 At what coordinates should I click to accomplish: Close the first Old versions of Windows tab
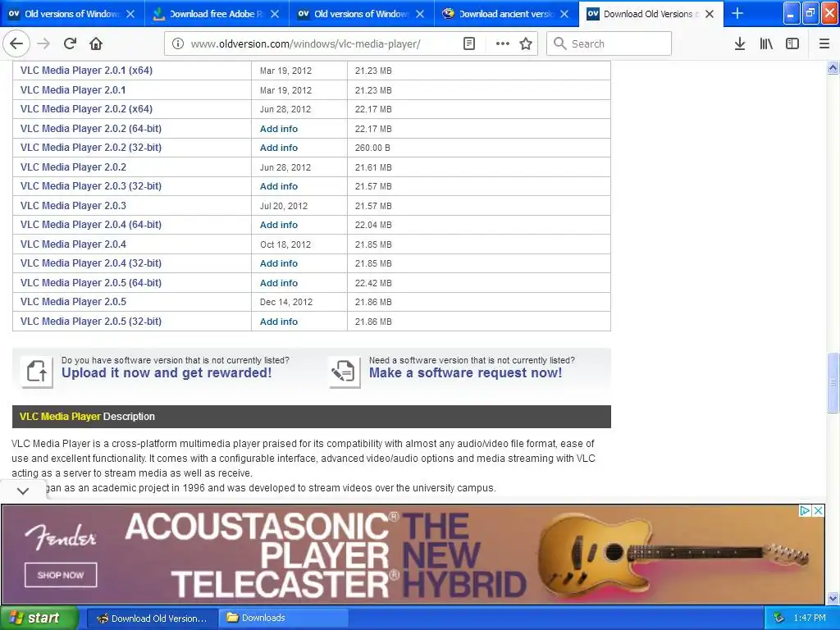[130, 14]
